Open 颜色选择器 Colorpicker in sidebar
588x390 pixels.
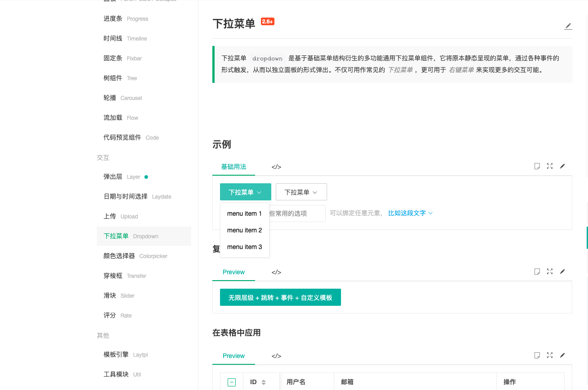[x=144, y=256]
